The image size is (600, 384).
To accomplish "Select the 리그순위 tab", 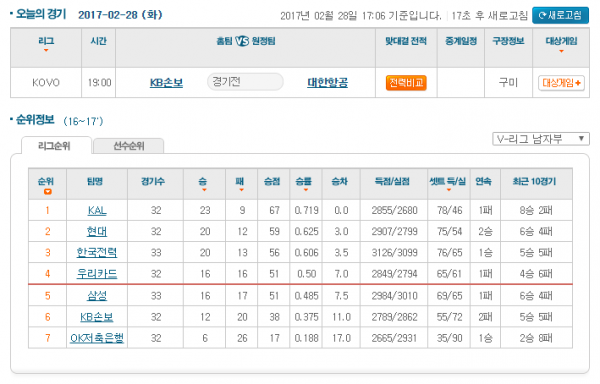I will (55, 146).
